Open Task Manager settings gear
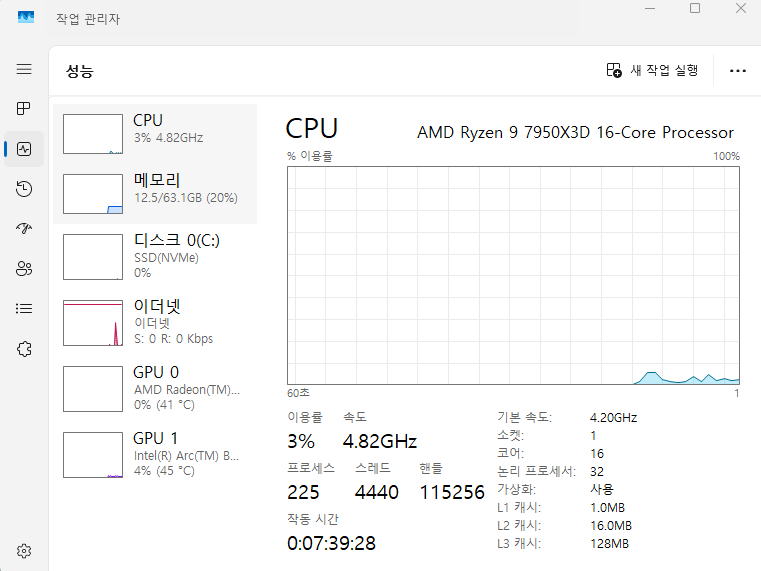 [24, 551]
